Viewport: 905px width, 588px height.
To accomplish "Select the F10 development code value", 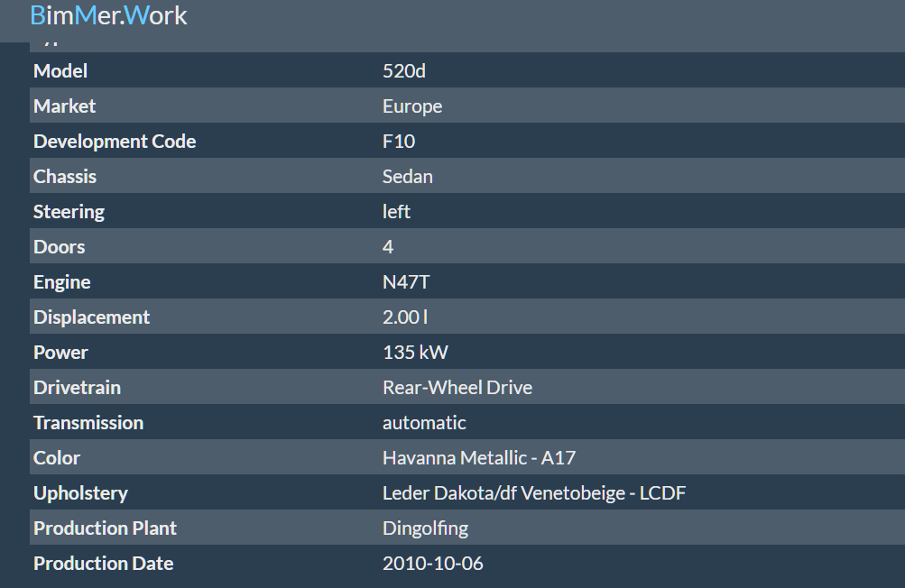I will tap(398, 142).
